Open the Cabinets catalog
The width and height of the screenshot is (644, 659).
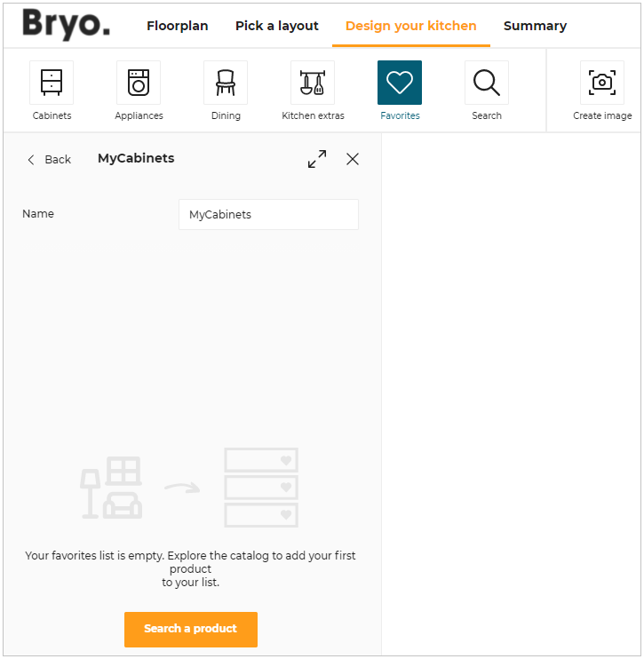point(52,83)
